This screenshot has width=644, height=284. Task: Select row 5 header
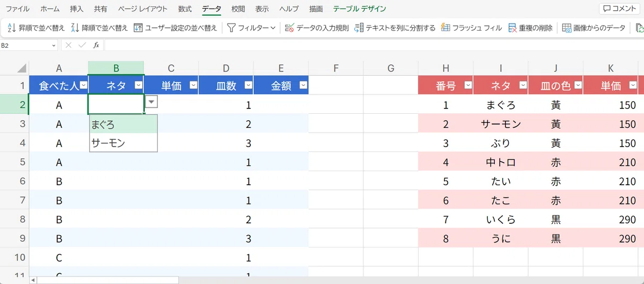[14, 162]
